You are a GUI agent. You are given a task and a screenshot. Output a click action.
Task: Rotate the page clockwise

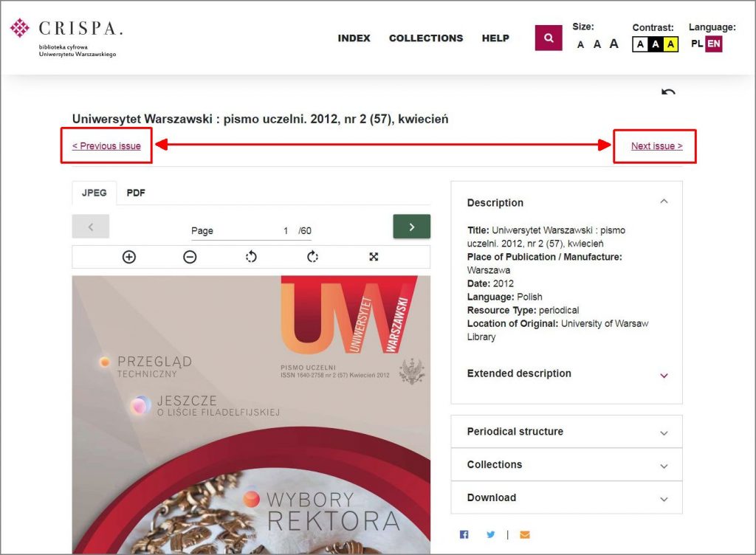[312, 257]
